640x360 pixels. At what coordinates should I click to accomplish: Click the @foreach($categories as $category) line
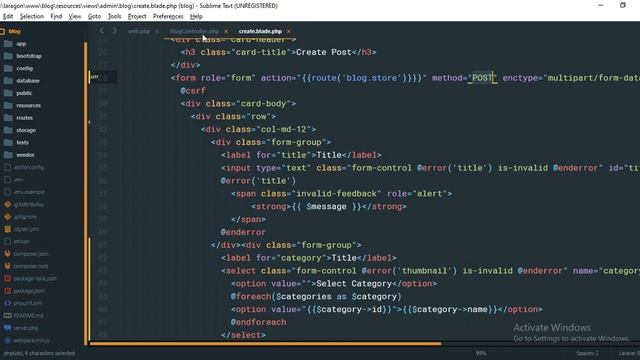pyautogui.click(x=316, y=296)
